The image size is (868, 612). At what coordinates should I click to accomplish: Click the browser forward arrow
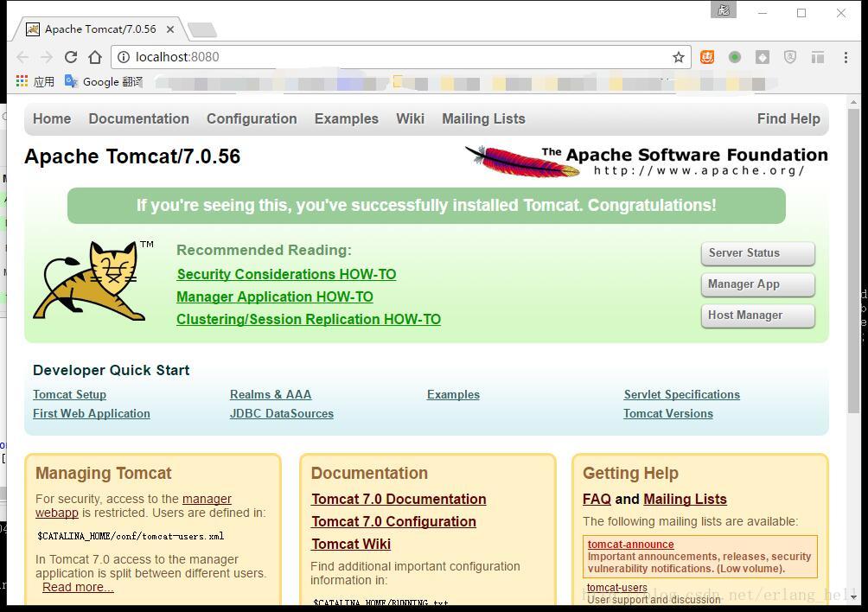click(x=47, y=57)
